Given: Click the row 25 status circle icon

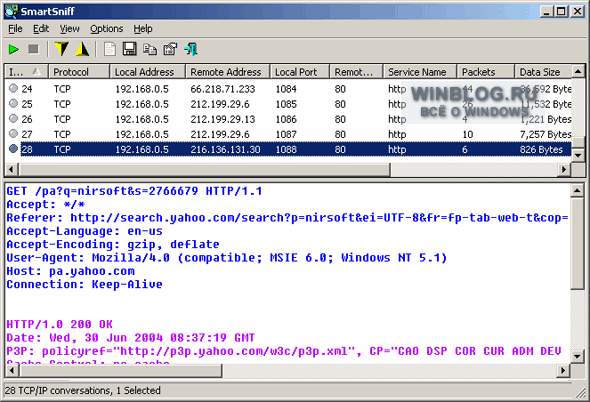Looking at the screenshot, I should [x=13, y=104].
